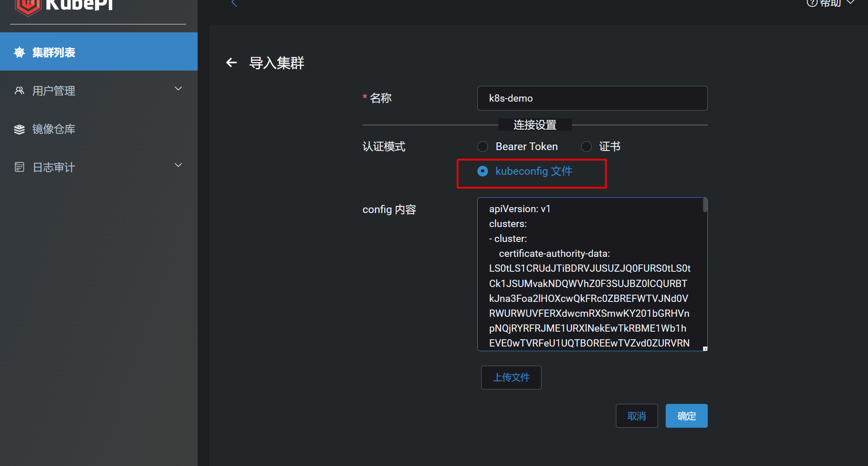Click the log audit document icon
This screenshot has width=868, height=466.
tap(20, 167)
